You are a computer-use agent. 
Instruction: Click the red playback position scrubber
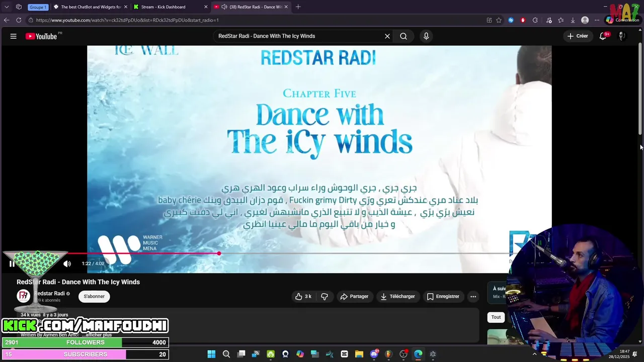click(219, 253)
